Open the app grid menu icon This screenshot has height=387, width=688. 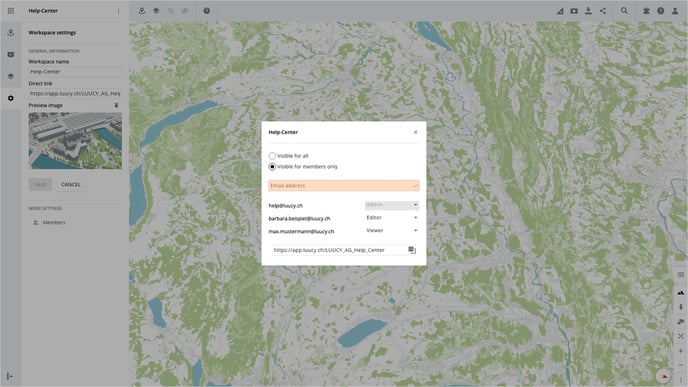[x=11, y=11]
